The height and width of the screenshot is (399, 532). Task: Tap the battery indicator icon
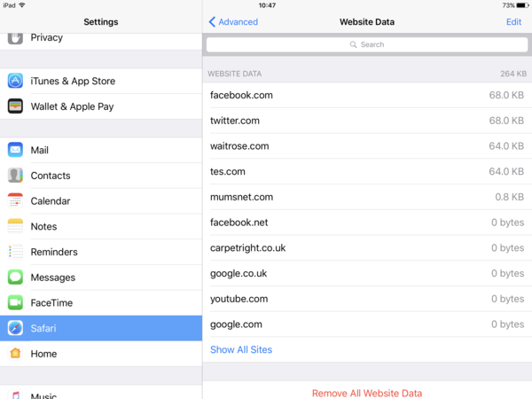[523, 5]
